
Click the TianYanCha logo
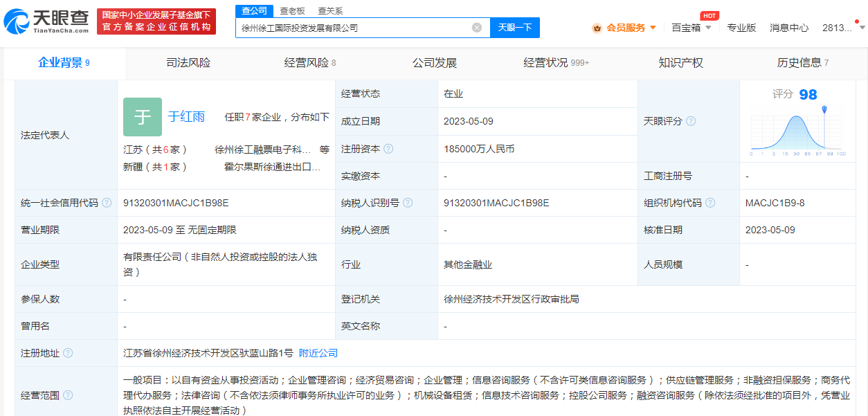46,21
